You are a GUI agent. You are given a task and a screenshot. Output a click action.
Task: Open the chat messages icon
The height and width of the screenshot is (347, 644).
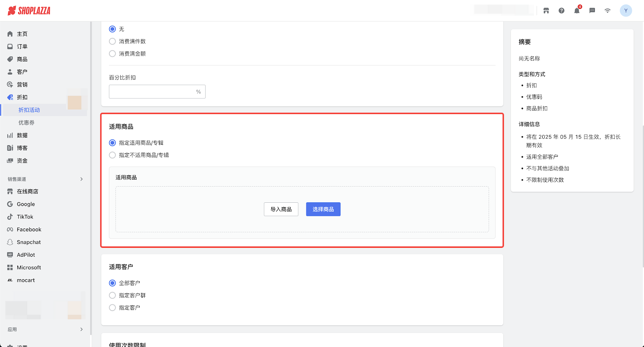click(x=592, y=11)
